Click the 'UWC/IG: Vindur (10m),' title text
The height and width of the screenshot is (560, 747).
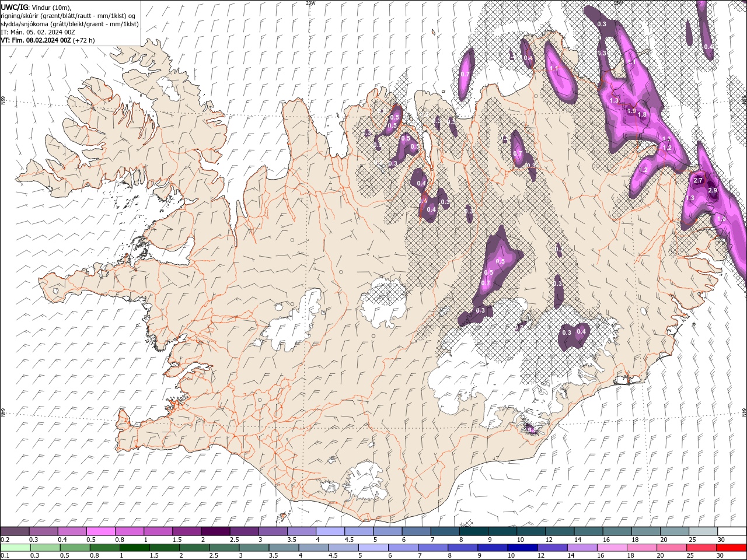coord(36,7)
